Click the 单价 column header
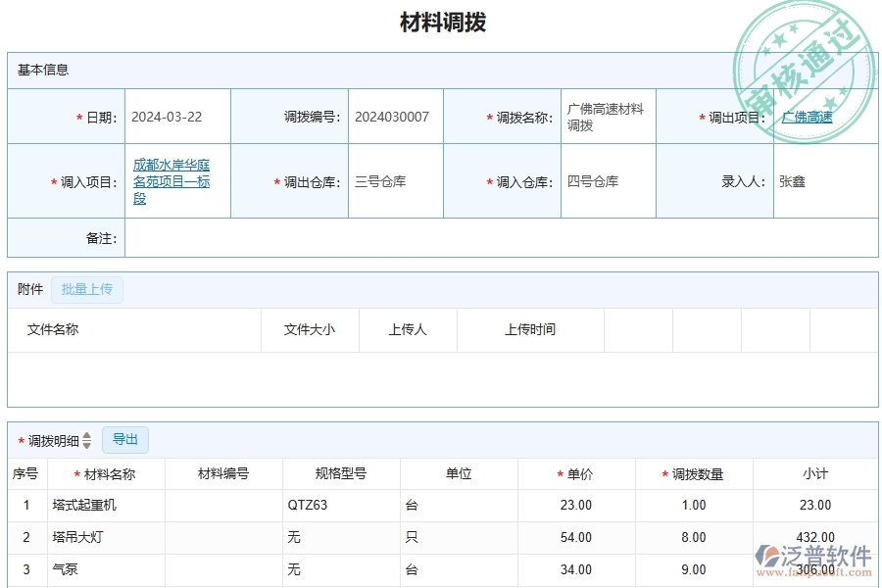 (x=578, y=473)
